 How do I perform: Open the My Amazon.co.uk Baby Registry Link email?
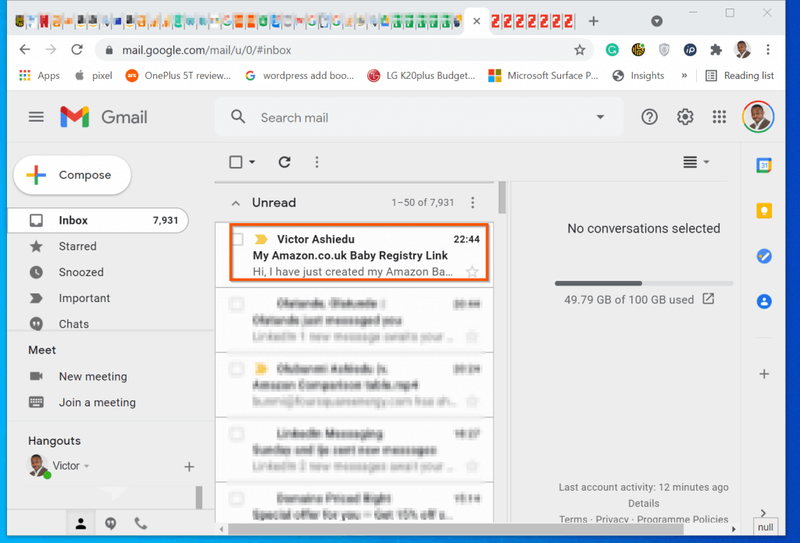(359, 253)
